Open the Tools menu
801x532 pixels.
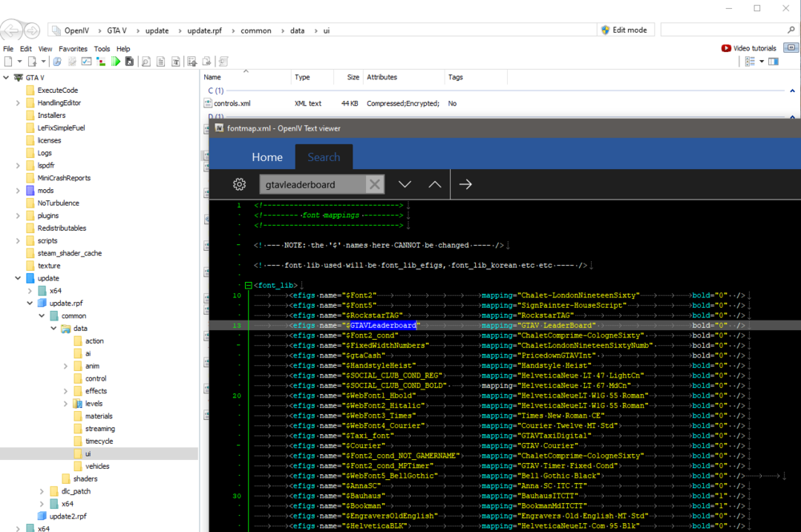coord(102,48)
